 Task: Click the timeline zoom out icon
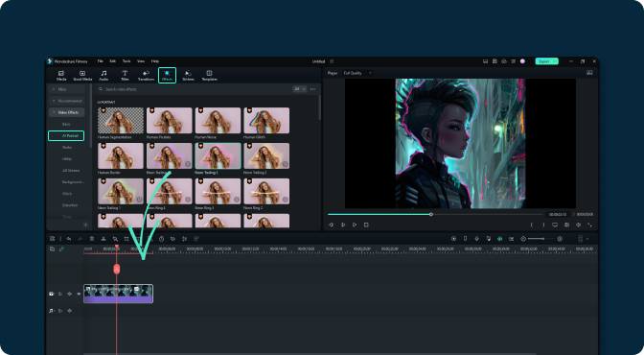pyautogui.click(x=523, y=239)
